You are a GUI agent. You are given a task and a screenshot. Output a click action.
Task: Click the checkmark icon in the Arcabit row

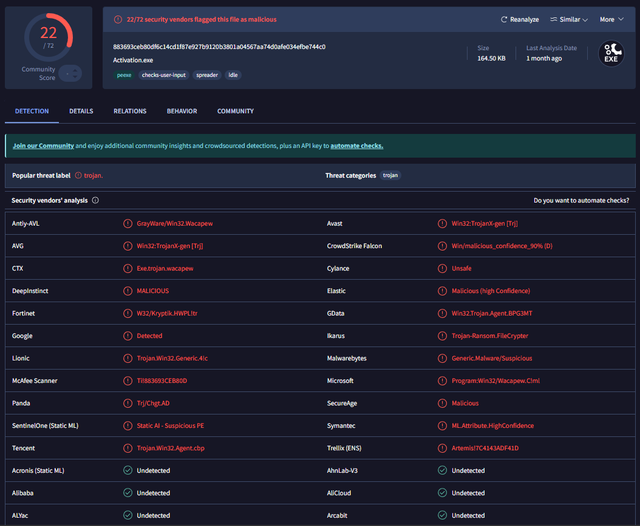click(x=442, y=515)
